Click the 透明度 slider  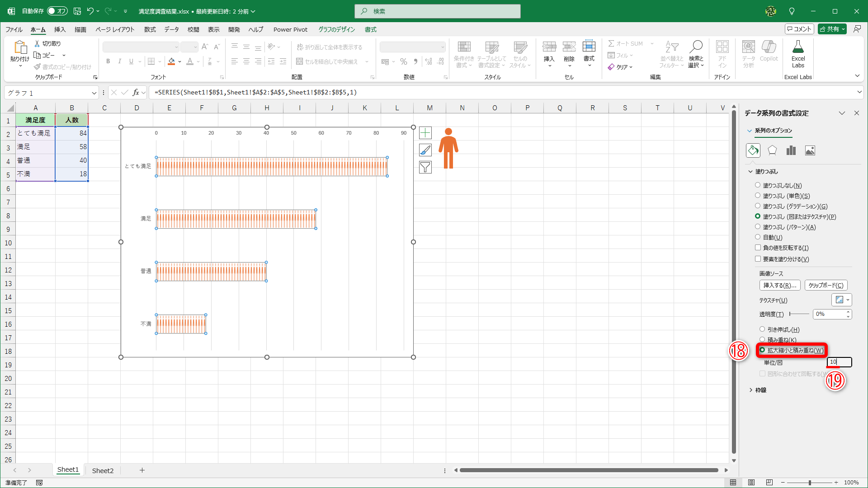coord(799,314)
